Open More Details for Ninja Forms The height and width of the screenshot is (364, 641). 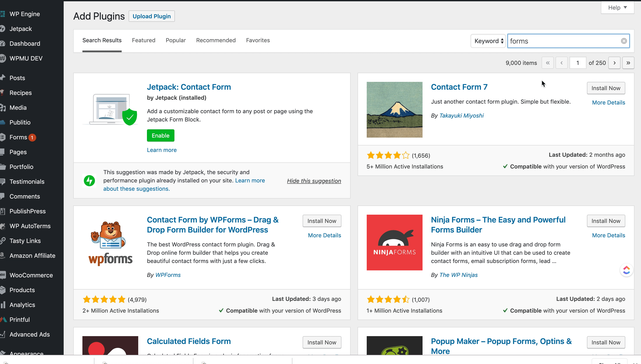[608, 235]
